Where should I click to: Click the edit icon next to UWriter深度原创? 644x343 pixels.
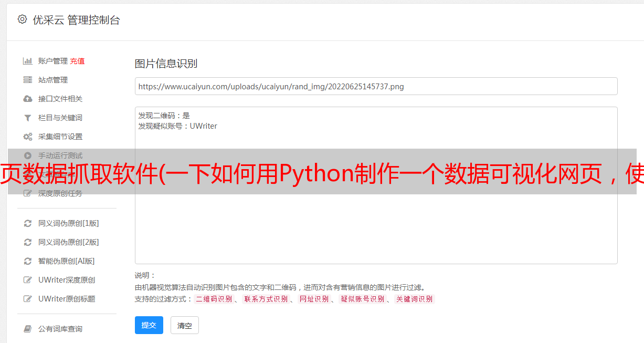(x=28, y=280)
